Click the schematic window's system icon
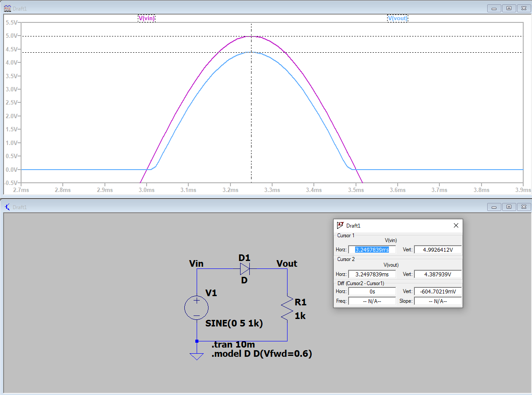This screenshot has width=532, height=395. tap(7, 207)
